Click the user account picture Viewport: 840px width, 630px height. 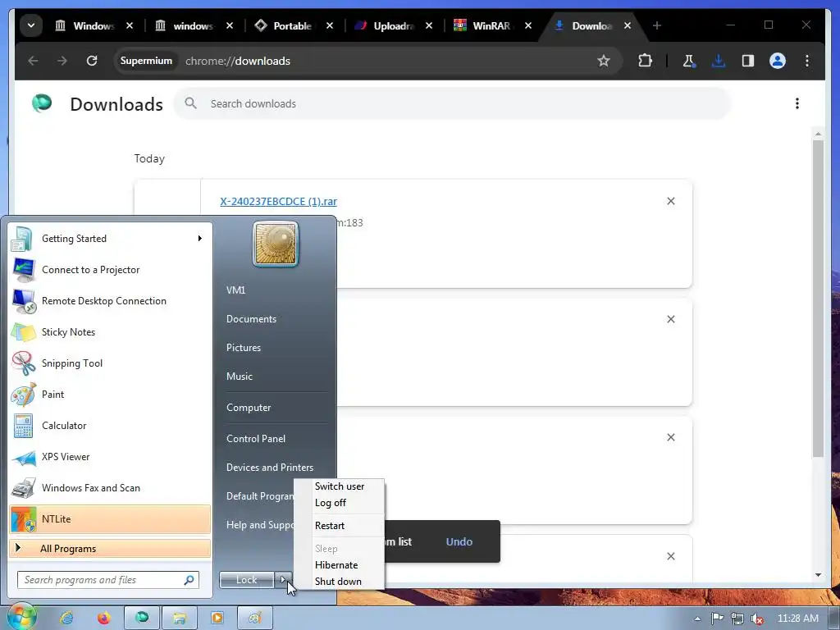pyautogui.click(x=276, y=244)
